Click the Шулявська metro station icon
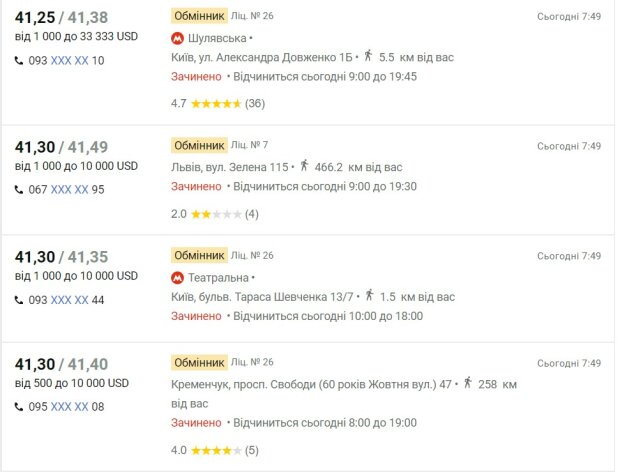620x472 pixels. (177, 38)
